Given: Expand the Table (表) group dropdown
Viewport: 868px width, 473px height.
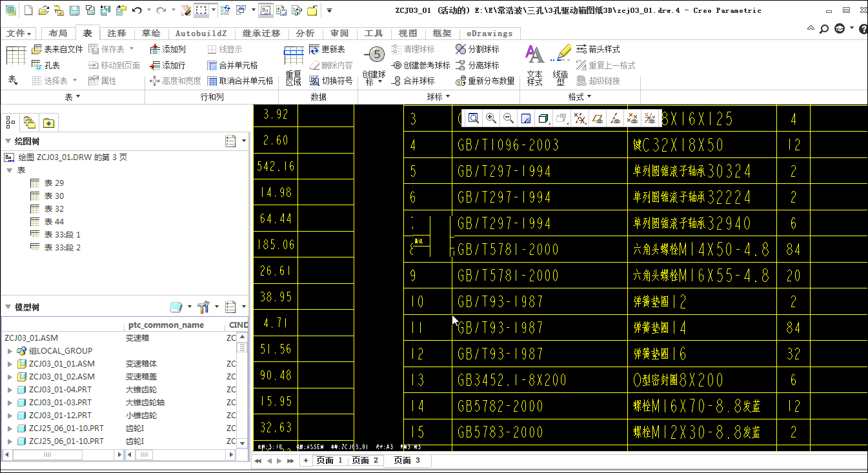Looking at the screenshot, I should tap(72, 97).
